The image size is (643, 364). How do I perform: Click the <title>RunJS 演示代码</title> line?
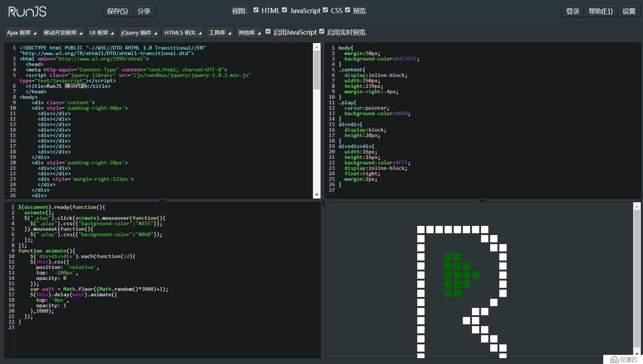(x=68, y=86)
